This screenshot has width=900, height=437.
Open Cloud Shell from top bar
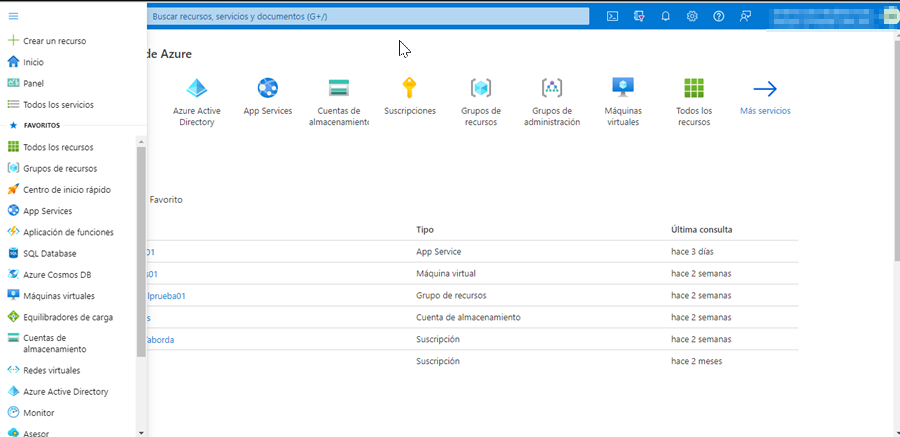coord(612,17)
